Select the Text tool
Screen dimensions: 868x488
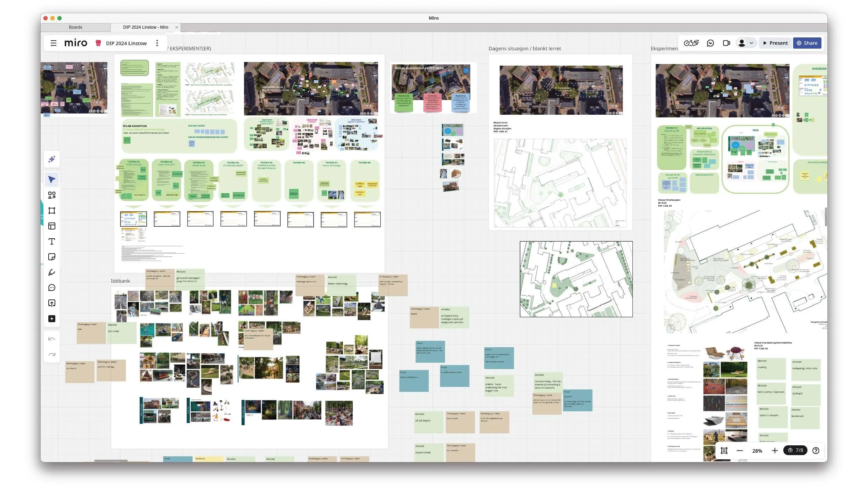coord(52,241)
